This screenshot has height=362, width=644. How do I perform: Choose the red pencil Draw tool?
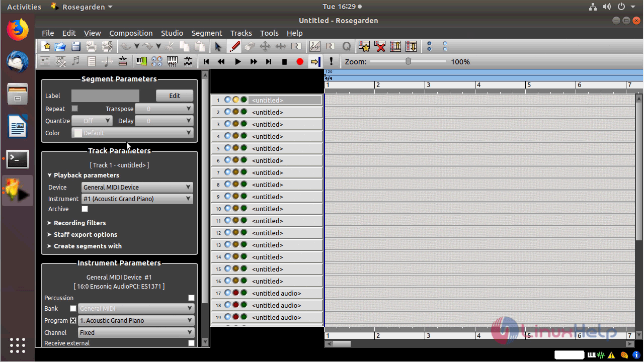click(x=234, y=47)
